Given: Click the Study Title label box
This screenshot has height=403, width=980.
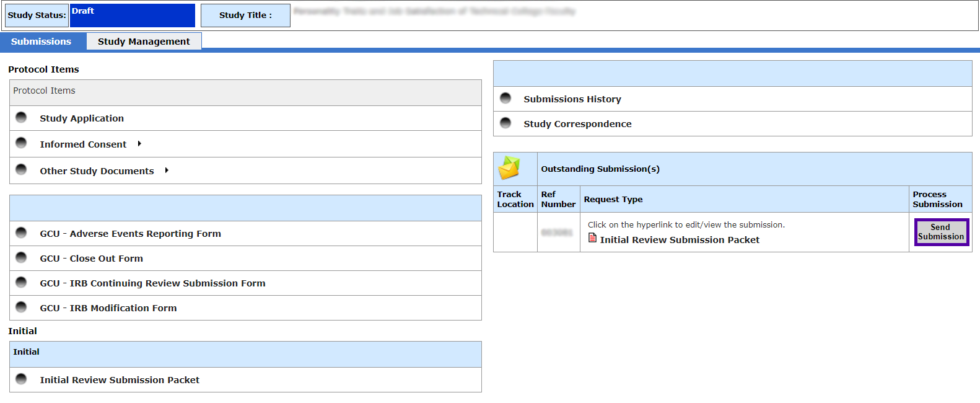Looking at the screenshot, I should [x=245, y=15].
